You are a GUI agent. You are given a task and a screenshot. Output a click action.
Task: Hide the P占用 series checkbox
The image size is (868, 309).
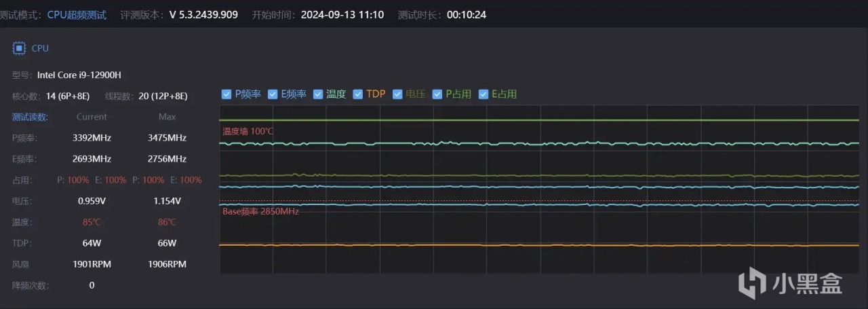point(437,94)
